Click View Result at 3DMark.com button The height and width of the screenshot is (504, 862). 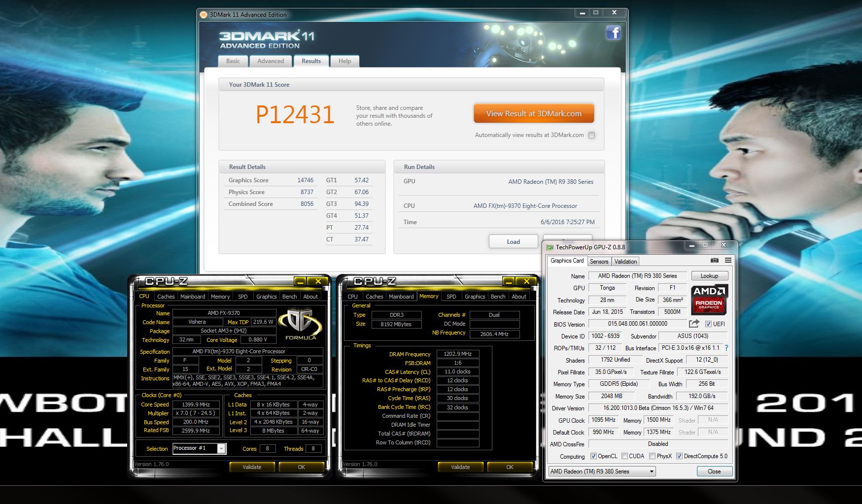[x=534, y=113]
